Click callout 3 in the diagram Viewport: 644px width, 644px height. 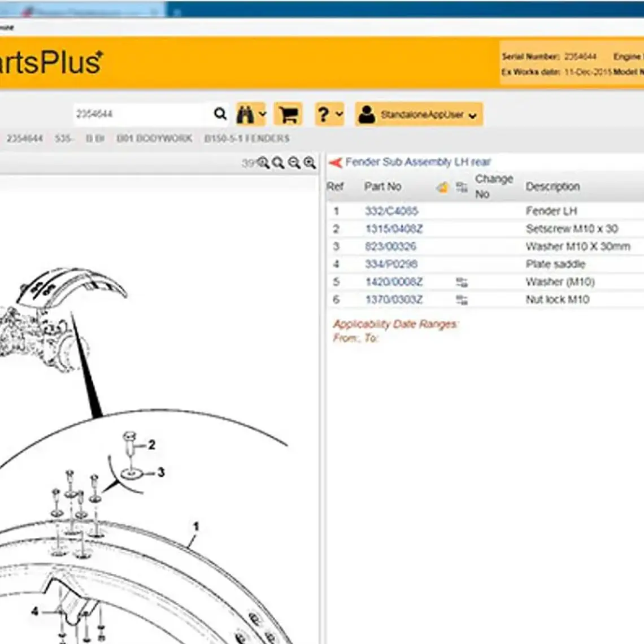click(161, 473)
